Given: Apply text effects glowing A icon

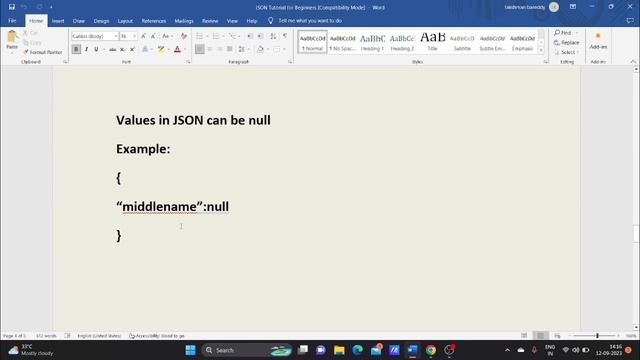Looking at the screenshot, I should pos(145,49).
